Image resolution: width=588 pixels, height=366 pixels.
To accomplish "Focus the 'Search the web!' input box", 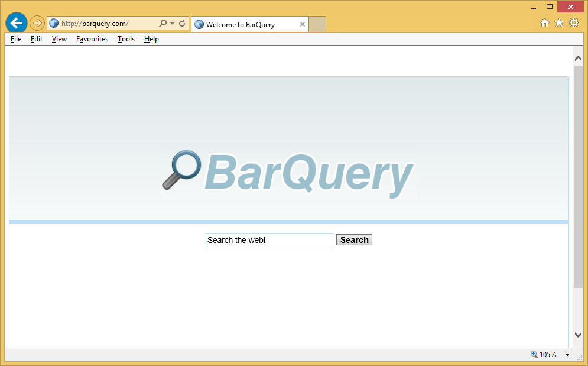I will coord(269,240).
